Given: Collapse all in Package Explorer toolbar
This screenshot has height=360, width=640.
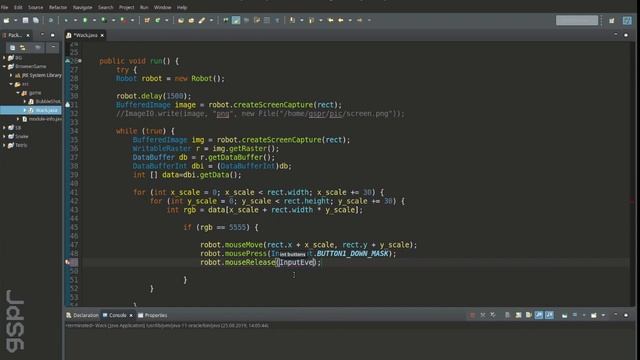Looking at the screenshot, I should coord(13,48).
